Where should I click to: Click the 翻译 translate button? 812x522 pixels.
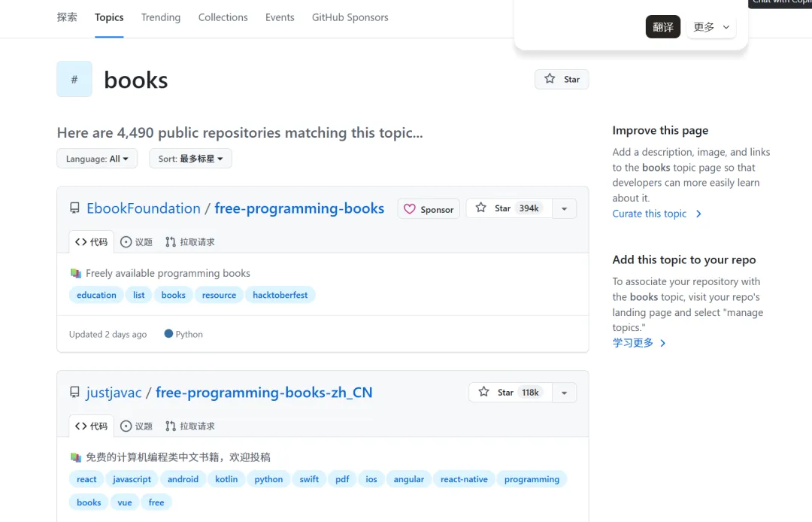click(663, 27)
